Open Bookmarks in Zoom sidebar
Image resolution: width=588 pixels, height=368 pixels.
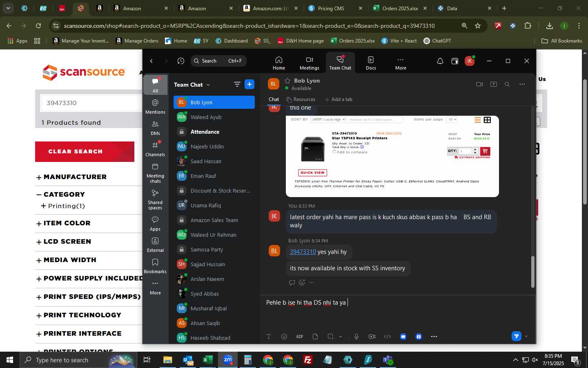pos(155,266)
